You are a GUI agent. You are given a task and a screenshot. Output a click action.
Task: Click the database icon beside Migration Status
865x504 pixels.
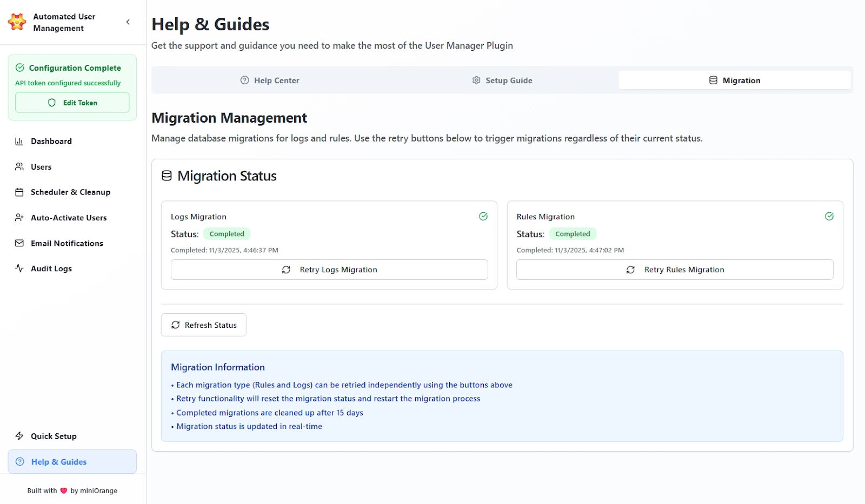coord(166,175)
